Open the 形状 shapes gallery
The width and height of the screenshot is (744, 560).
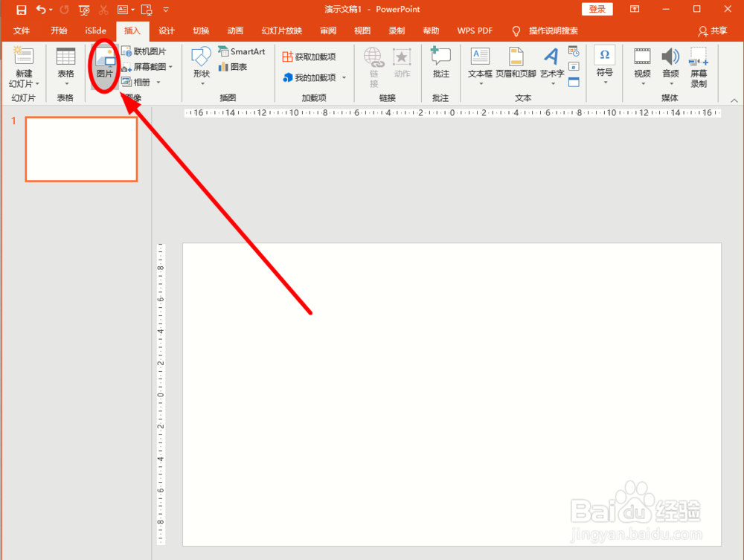point(201,66)
